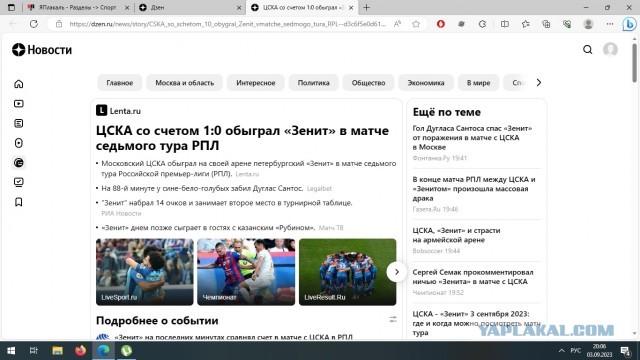Open the Dzen home sidebar icon
This screenshot has height=360, width=640.
[x=19, y=84]
